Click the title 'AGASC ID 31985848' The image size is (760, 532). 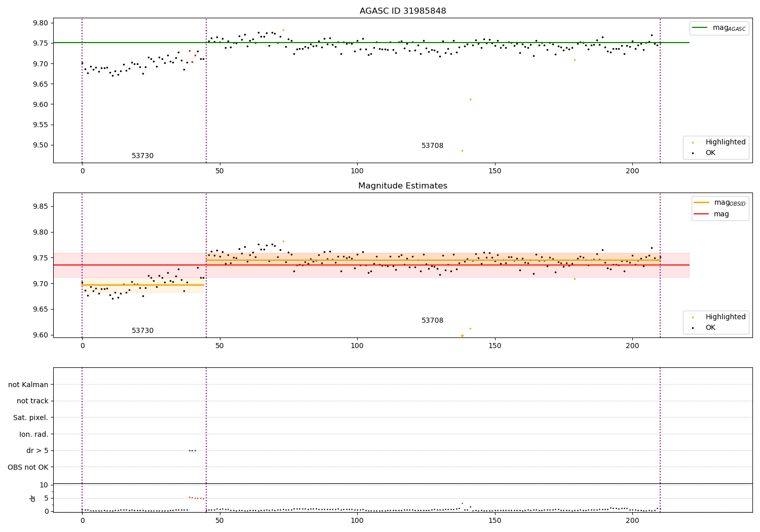(x=403, y=11)
